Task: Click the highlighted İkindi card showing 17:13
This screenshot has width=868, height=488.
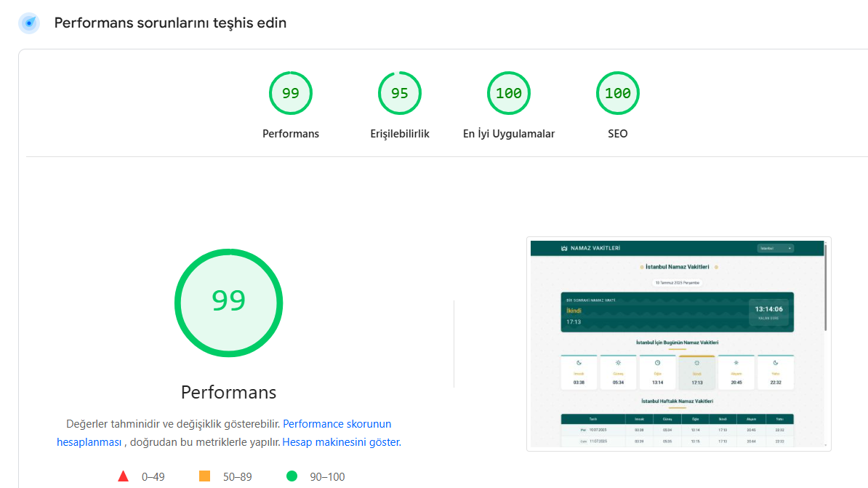Action: coord(697,372)
